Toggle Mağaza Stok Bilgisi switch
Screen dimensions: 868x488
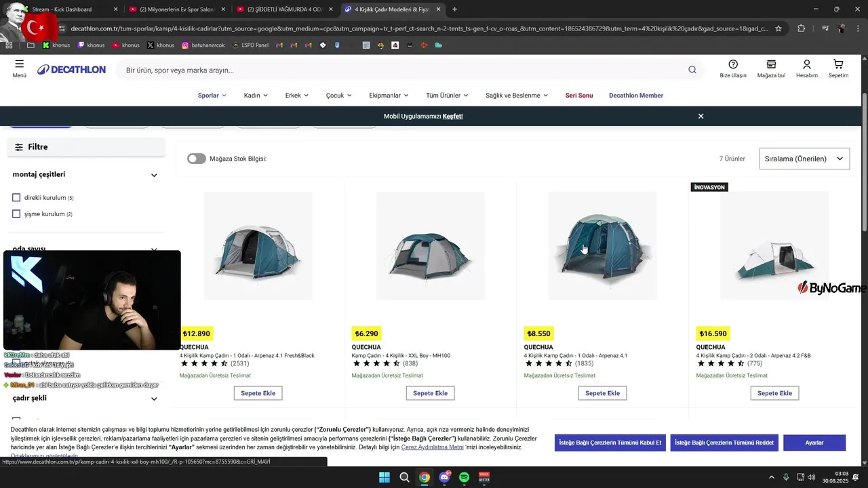197,159
